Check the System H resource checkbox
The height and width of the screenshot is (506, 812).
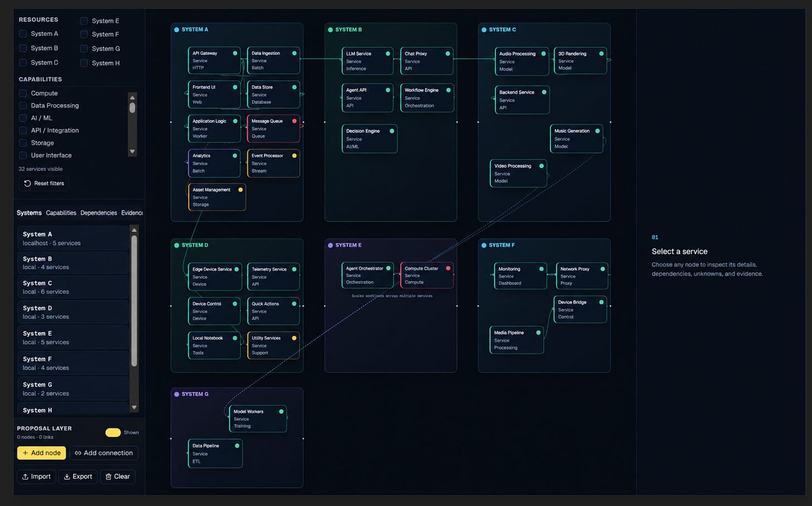84,63
